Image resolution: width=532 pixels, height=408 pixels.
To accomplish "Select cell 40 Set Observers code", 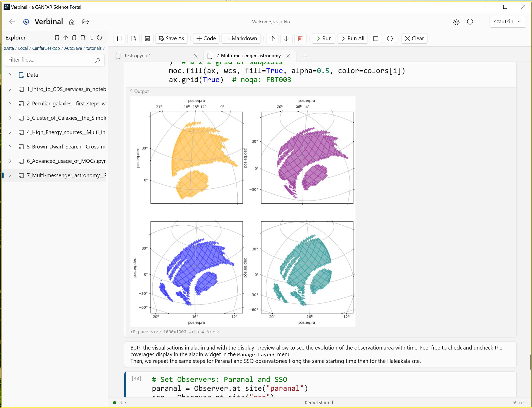I will pyautogui.click(x=320, y=384).
